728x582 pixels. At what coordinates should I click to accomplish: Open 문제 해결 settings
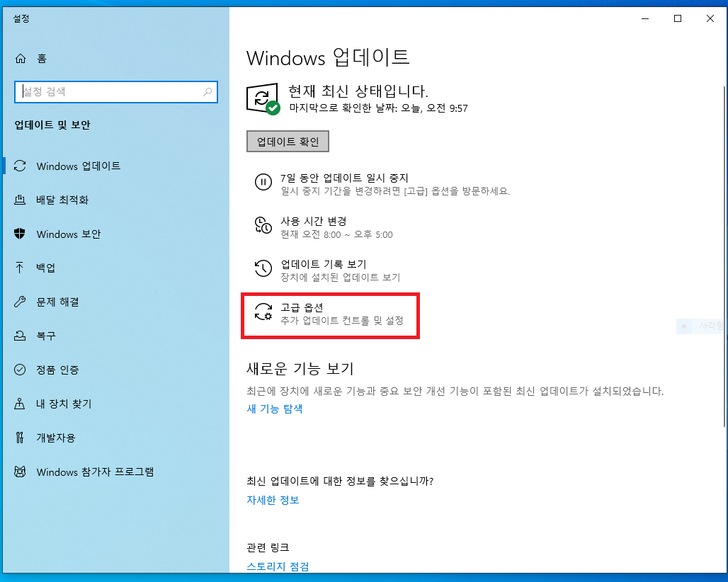coord(57,302)
